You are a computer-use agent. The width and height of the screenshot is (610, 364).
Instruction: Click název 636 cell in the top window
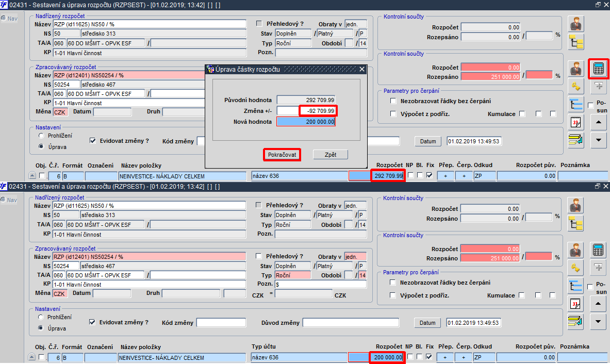[x=300, y=176]
